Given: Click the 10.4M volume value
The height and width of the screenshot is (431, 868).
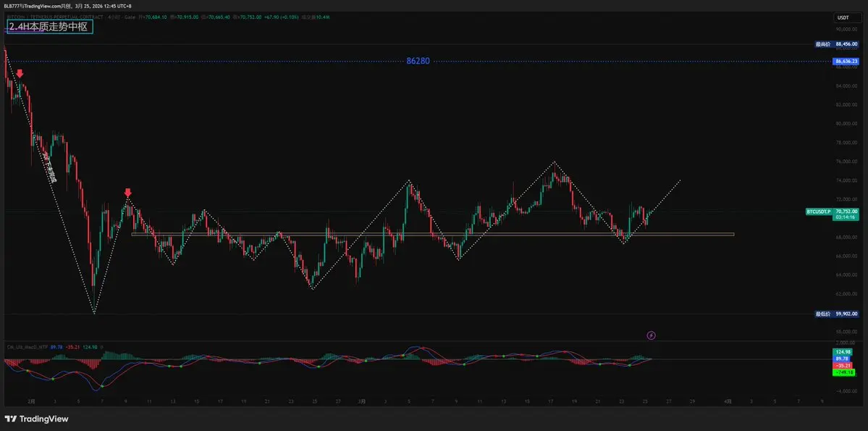Looking at the screenshot, I should pos(324,17).
